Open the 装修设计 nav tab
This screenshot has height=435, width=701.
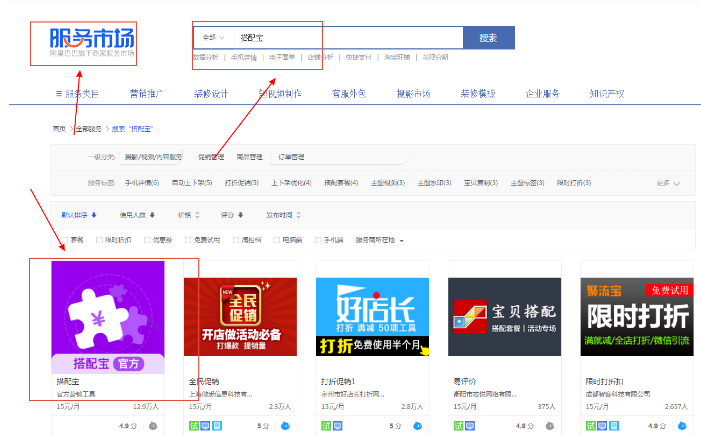(x=211, y=94)
